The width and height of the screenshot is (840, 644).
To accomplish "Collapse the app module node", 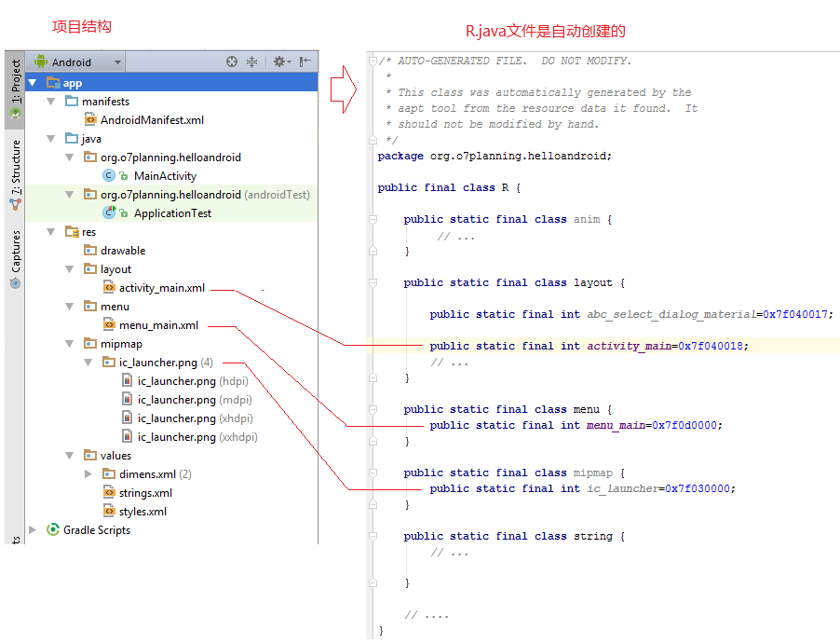I will pyautogui.click(x=33, y=83).
